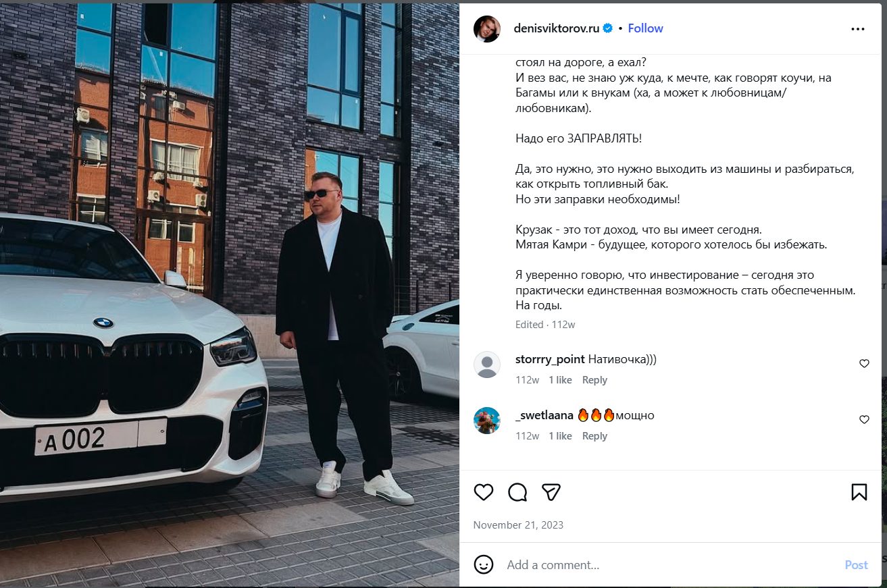This screenshot has height=588, width=887.
Task: Save post with bookmark icon
Action: tap(859, 492)
